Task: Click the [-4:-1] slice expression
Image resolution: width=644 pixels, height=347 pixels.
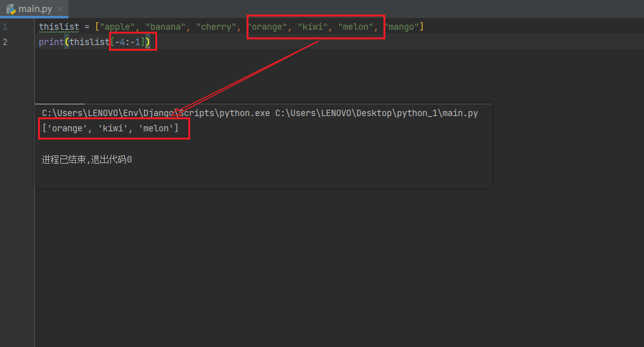Action: (x=128, y=42)
